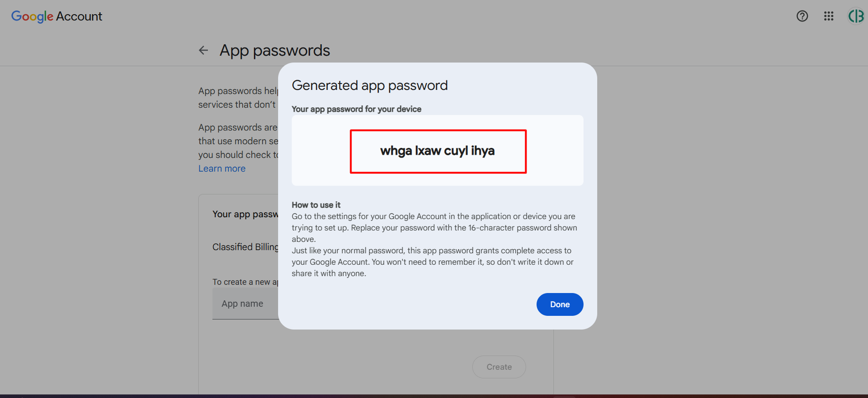Open the Learn more link
Screen dimensions: 868x398
tap(222, 168)
